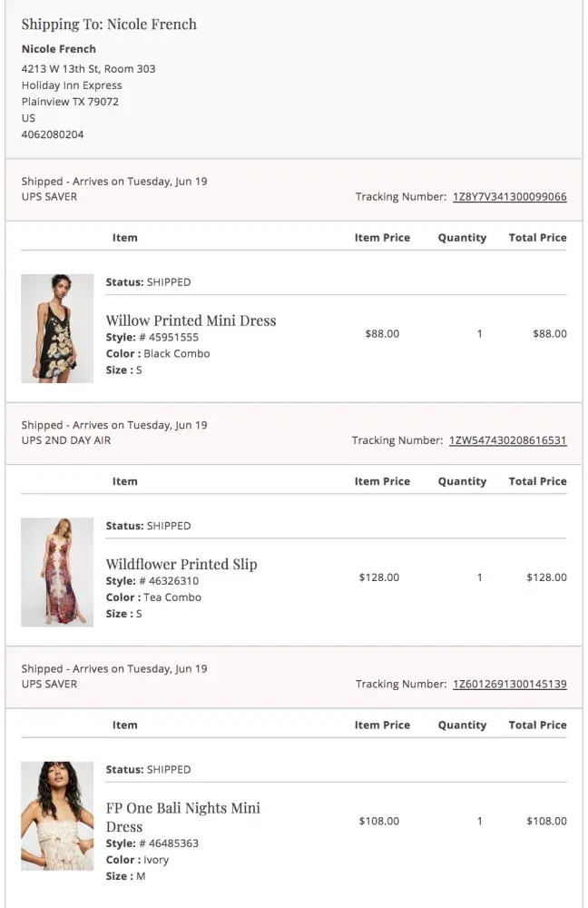Viewport: 588px width, 908px height.
Task: Click the UPS 2ND DAY AIR label
Action: pos(66,440)
